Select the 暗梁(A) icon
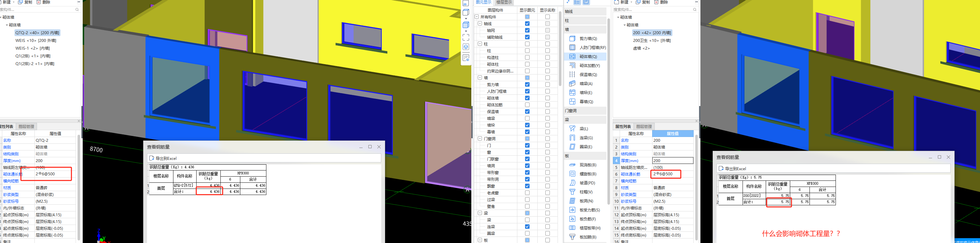 click(572, 83)
